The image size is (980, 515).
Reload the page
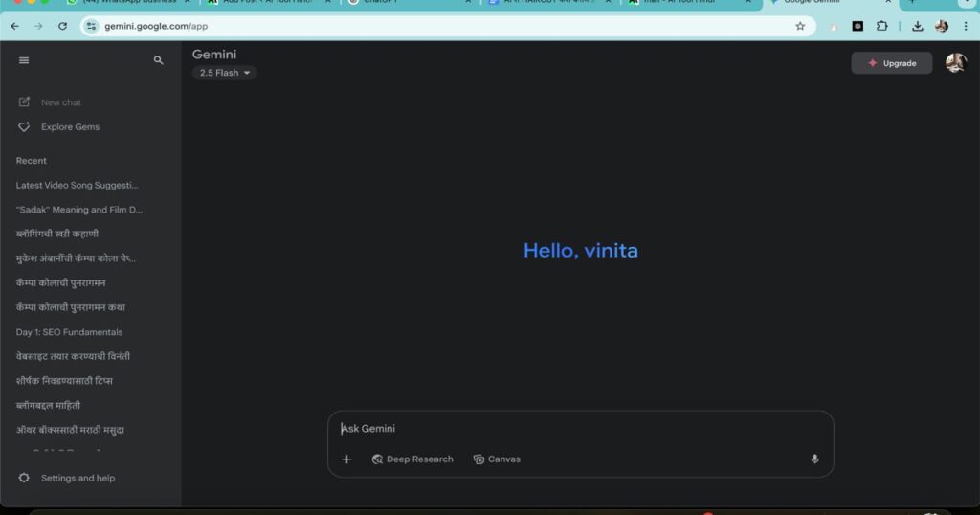(x=62, y=26)
